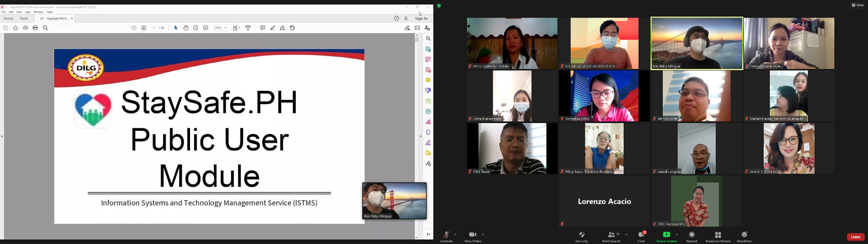Select the highlighter pen tool
This screenshot has height=244, width=868.
(273, 28)
